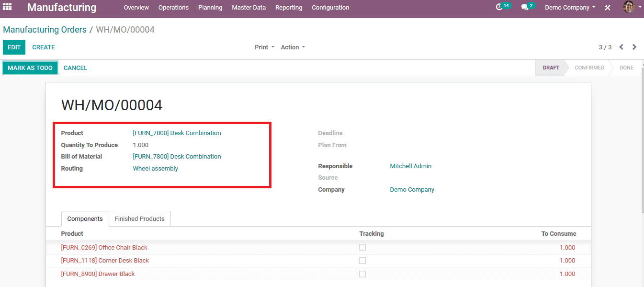The width and height of the screenshot is (644, 287).
Task: Open Corner Desk Black component row
Action: click(x=318, y=261)
